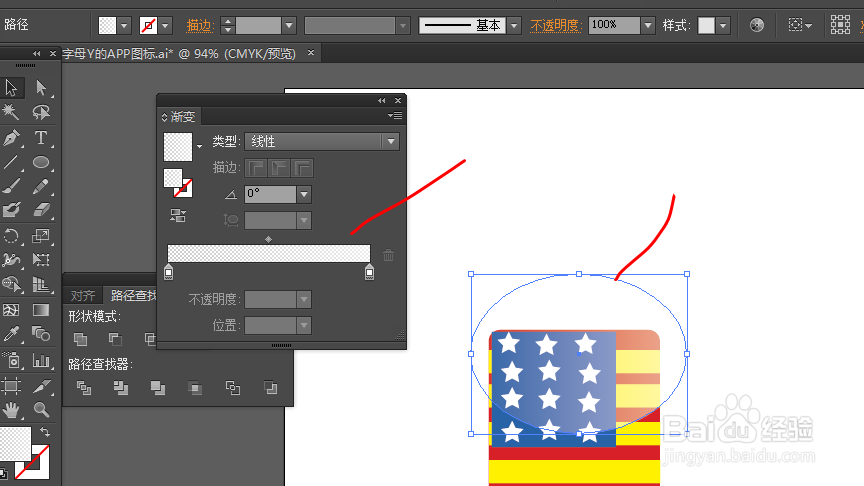Click the Crop pathfinder icon
The width and height of the screenshot is (864, 486).
tap(195, 388)
